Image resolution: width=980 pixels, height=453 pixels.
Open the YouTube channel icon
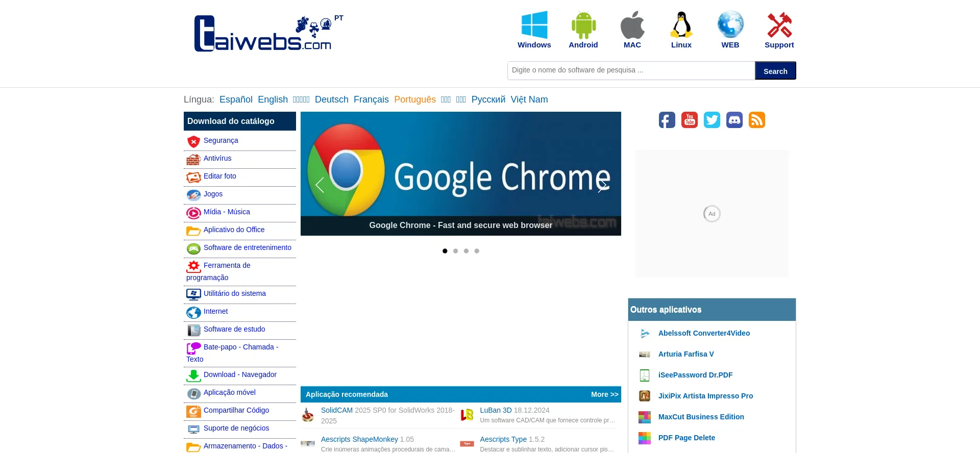[690, 120]
